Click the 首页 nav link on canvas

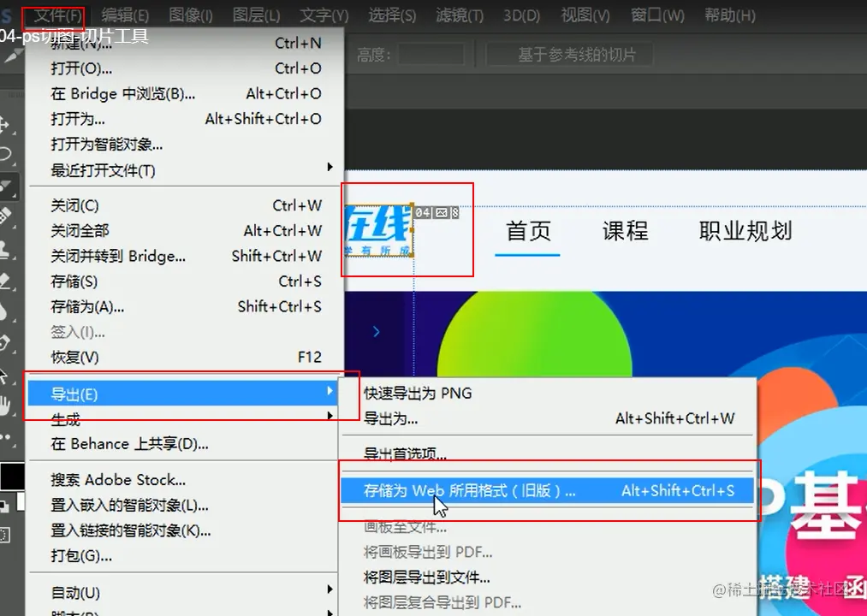point(528,231)
